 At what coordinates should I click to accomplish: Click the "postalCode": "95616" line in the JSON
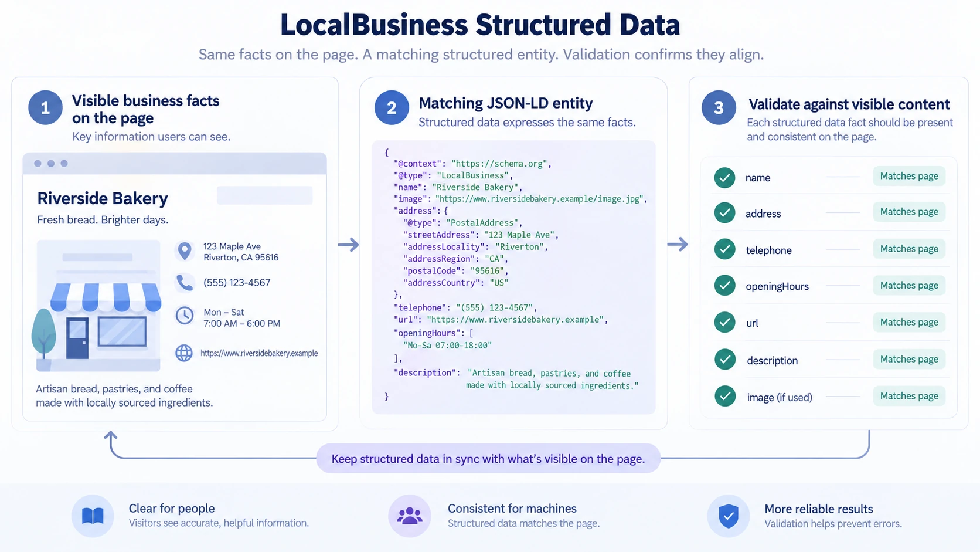pos(455,271)
